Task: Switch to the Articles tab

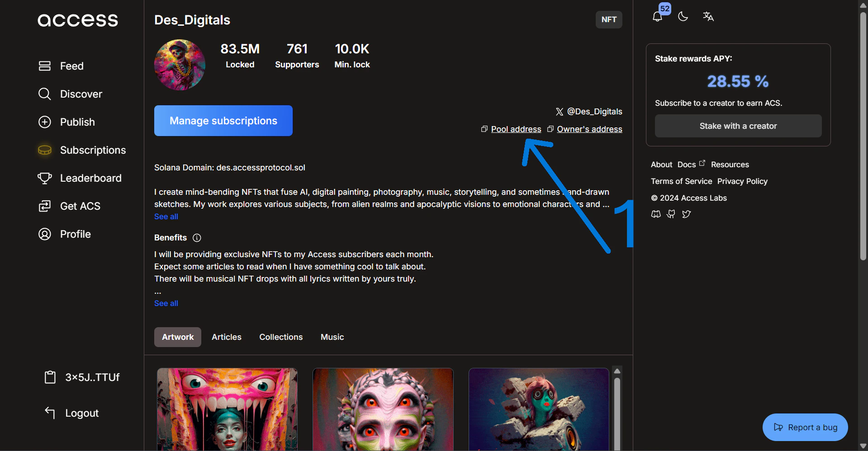Action: pyautogui.click(x=227, y=337)
